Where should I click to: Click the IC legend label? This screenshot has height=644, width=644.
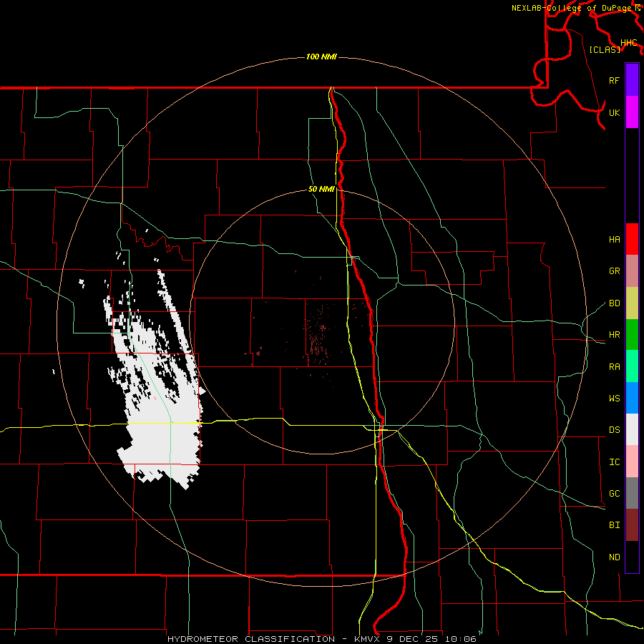click(615, 462)
